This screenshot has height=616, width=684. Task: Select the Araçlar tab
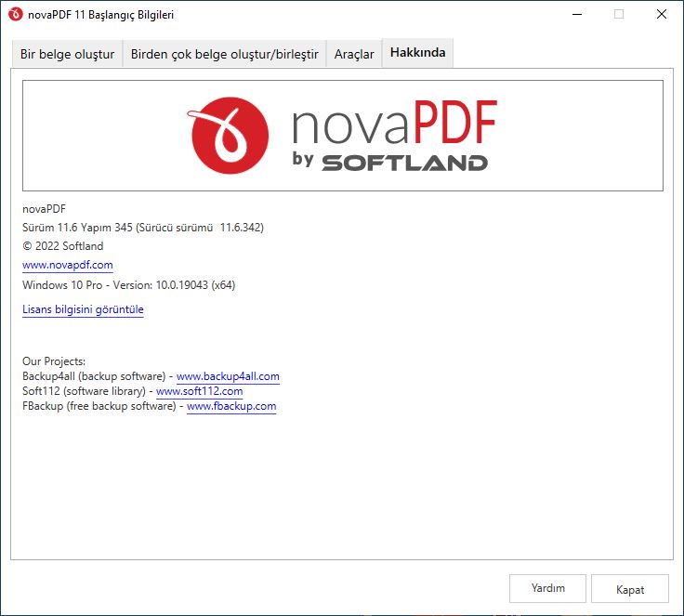354,54
